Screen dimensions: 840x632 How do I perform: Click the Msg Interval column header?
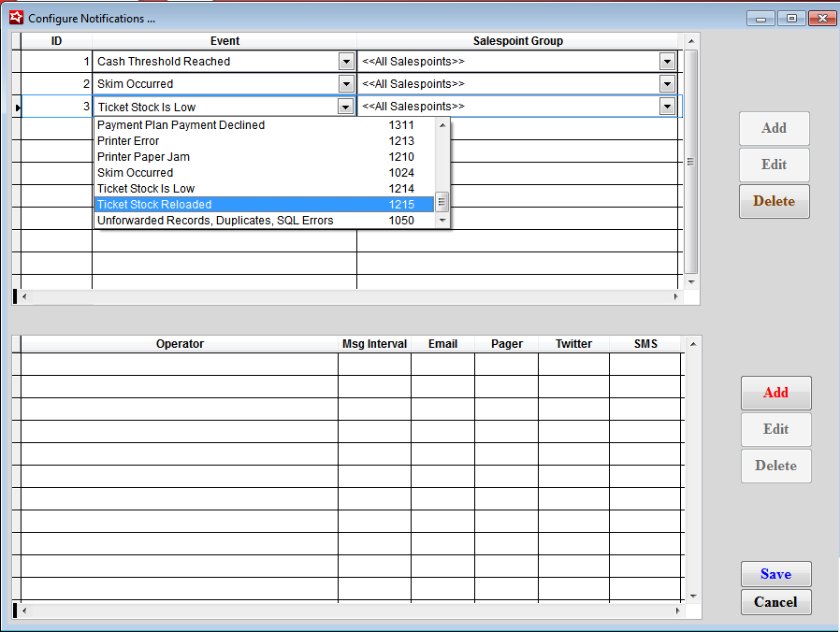[374, 343]
